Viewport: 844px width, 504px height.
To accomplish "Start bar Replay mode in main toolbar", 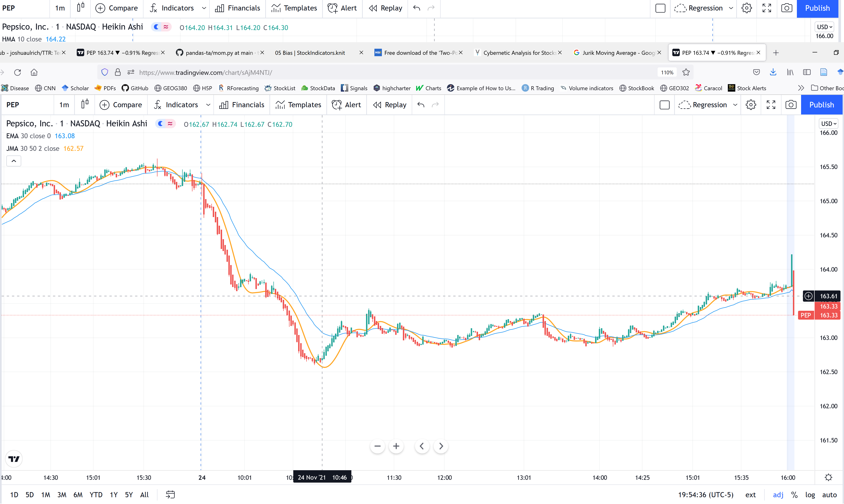I will pos(390,105).
